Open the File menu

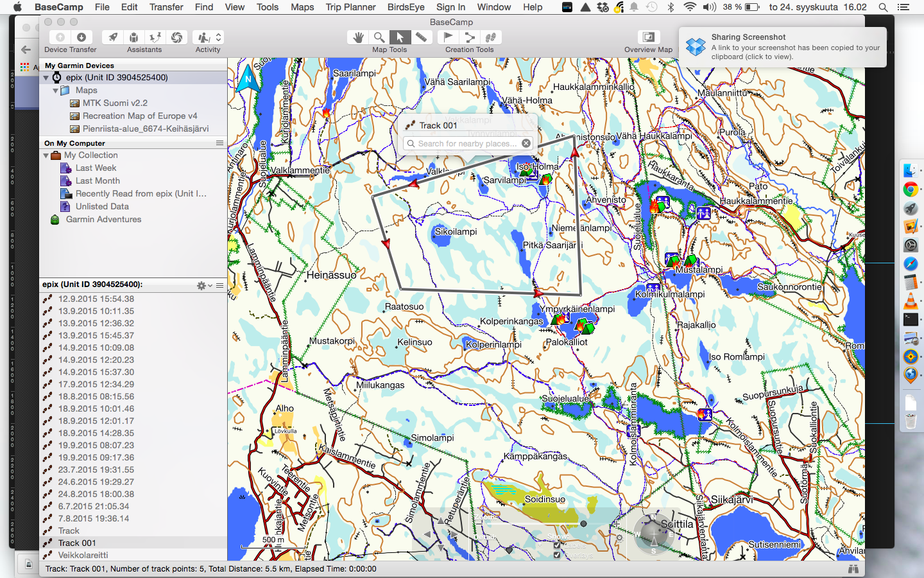tap(102, 7)
